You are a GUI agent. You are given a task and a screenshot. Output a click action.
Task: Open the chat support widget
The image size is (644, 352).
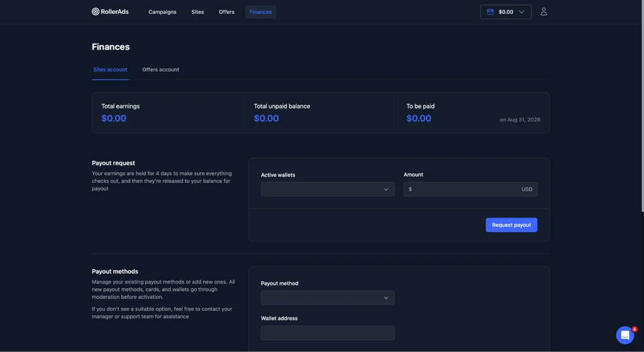pos(625,335)
